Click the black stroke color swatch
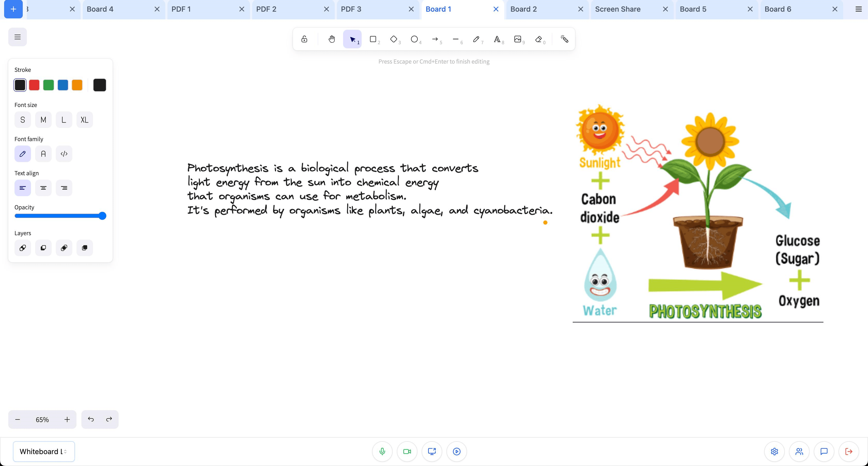The width and height of the screenshot is (868, 466). (x=20, y=85)
